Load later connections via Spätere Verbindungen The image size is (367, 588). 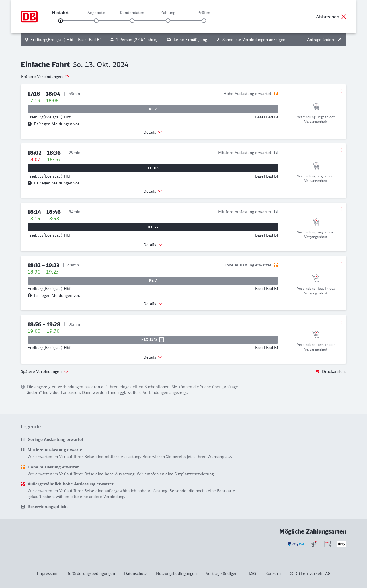pyautogui.click(x=44, y=371)
